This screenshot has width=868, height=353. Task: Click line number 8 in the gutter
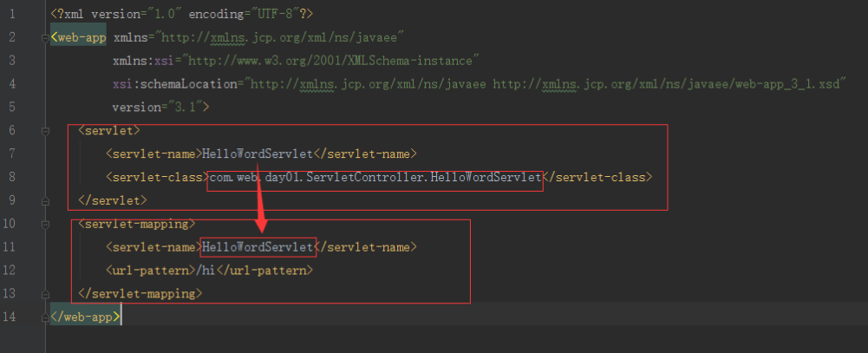click(x=12, y=178)
